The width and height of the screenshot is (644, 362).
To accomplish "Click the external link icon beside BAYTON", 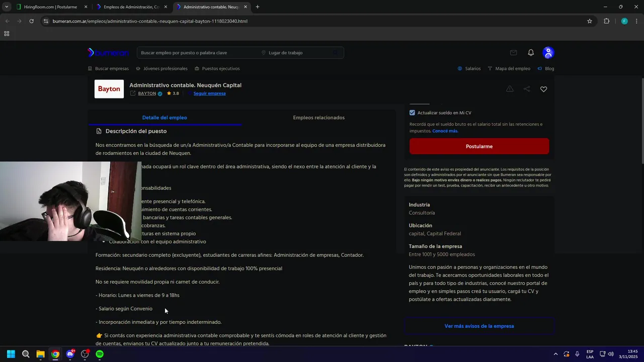I will (133, 94).
